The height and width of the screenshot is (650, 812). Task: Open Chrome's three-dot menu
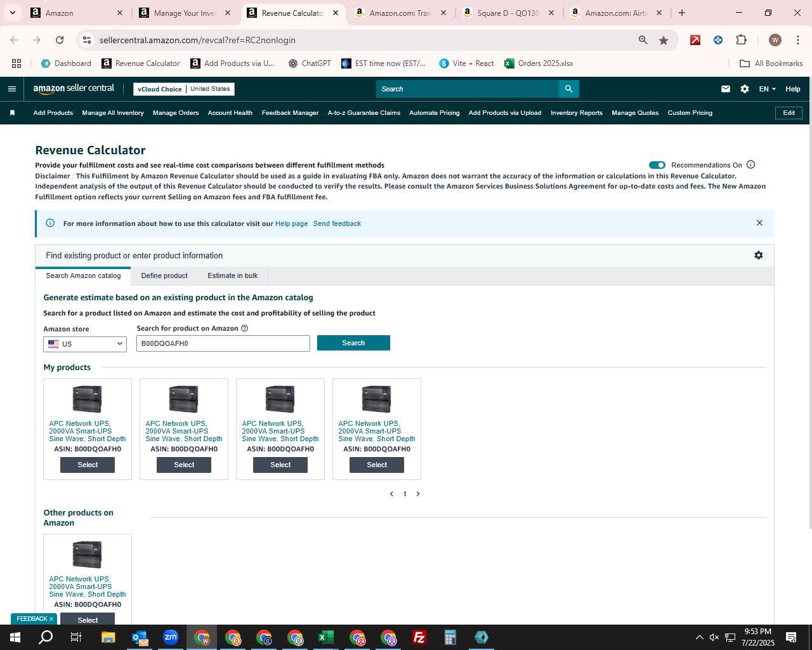pos(797,40)
